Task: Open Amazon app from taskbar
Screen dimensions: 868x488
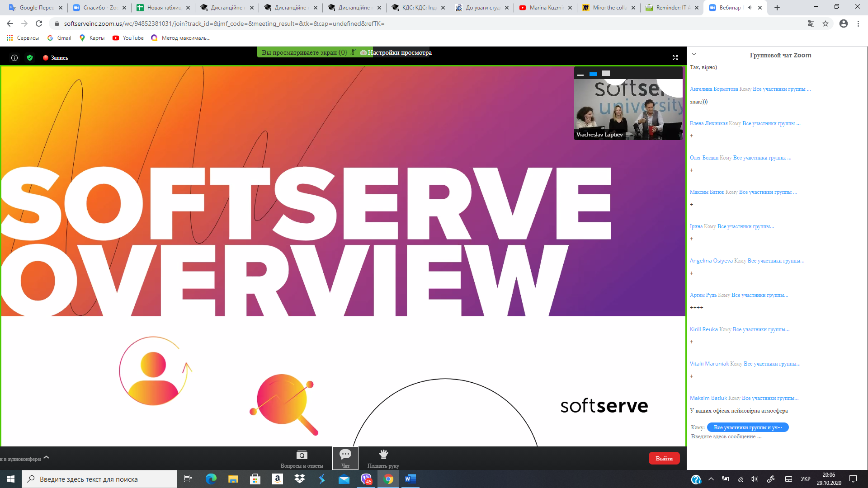Action: click(278, 479)
